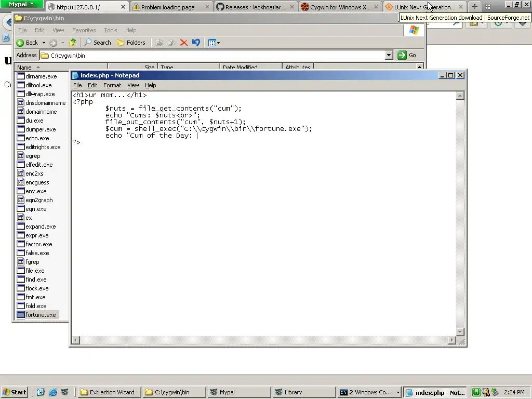The image size is (532, 399).
Task: Launch Internet Explorer from quick launch
Action: (52, 392)
